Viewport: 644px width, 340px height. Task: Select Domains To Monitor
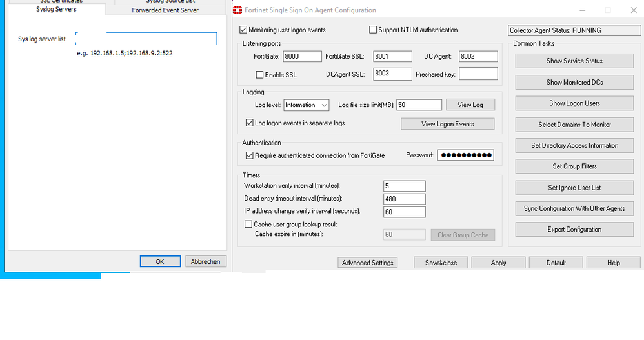coord(574,125)
